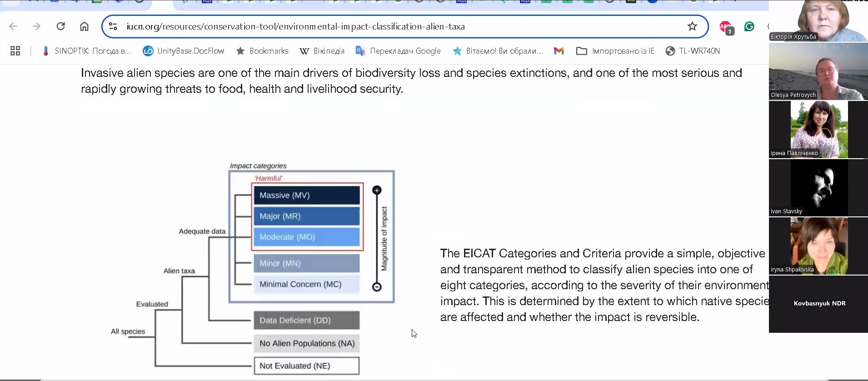Go back to the previous page
Image resolution: width=868 pixels, height=381 pixels.
[13, 26]
